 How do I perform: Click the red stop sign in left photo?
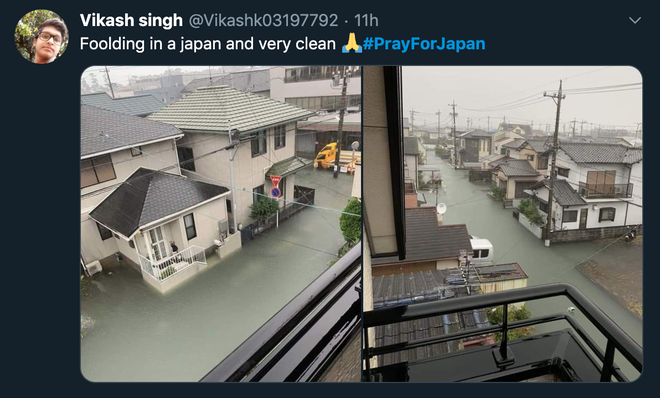[x=275, y=180]
